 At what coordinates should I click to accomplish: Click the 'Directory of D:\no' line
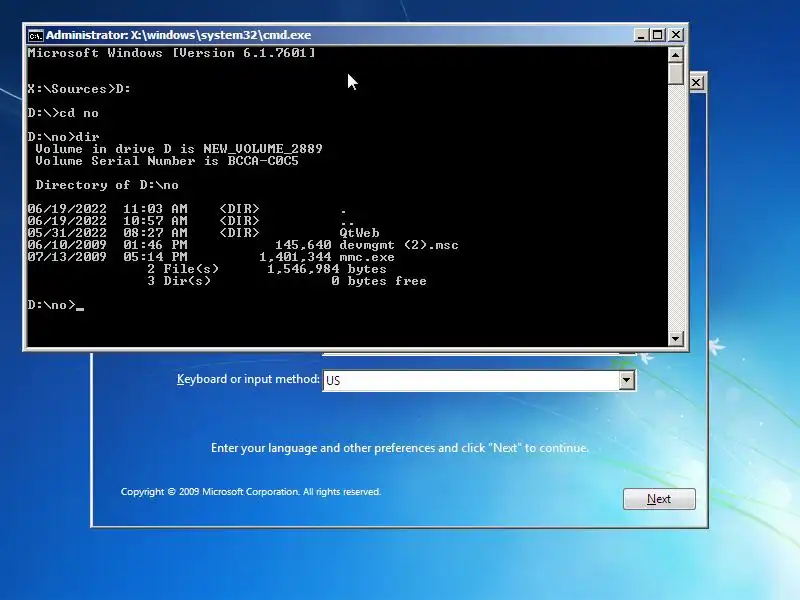(x=107, y=185)
